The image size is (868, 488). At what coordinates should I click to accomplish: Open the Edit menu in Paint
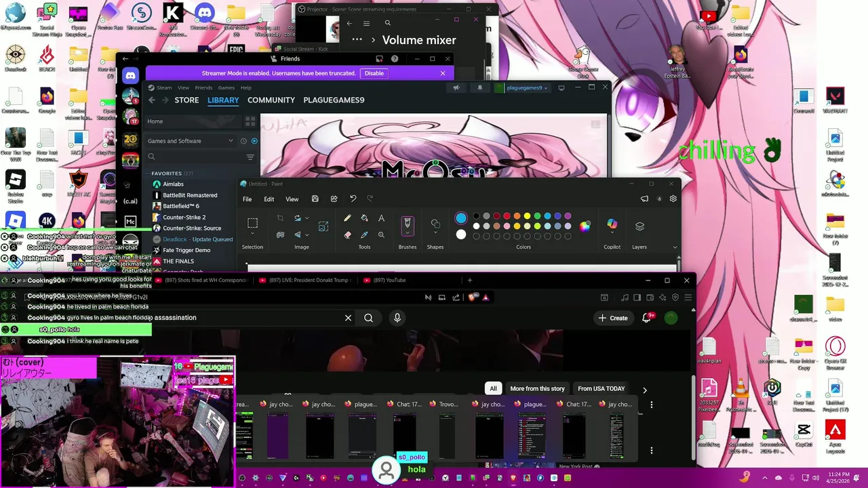(269, 199)
